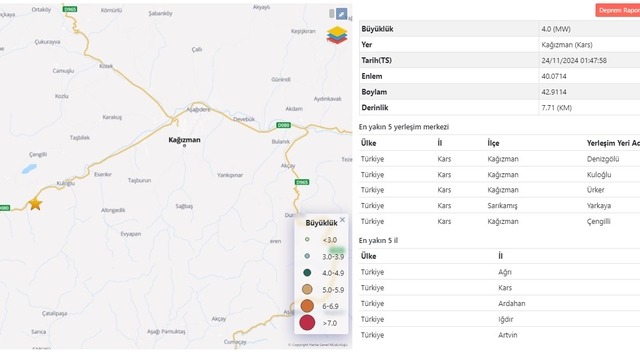
Task: Click the yellow earthquake epicenter star
Action: click(x=36, y=204)
